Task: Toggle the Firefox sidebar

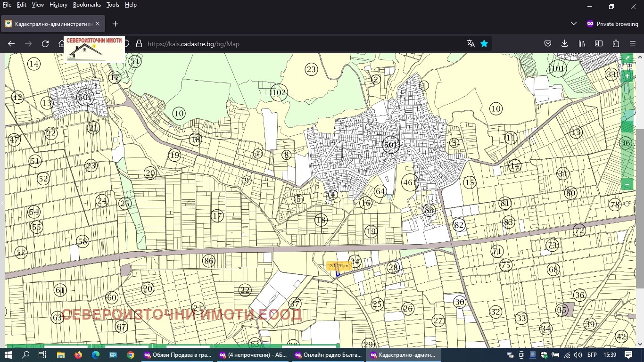Action: (x=599, y=43)
